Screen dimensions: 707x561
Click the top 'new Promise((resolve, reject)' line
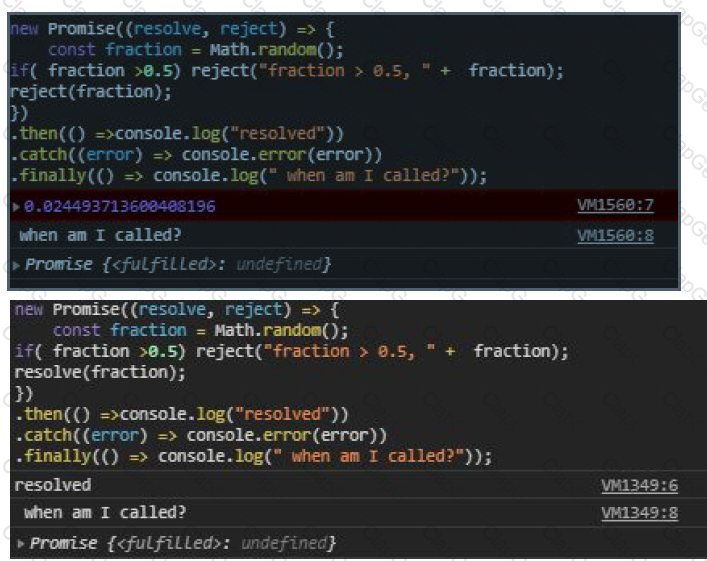172,29
